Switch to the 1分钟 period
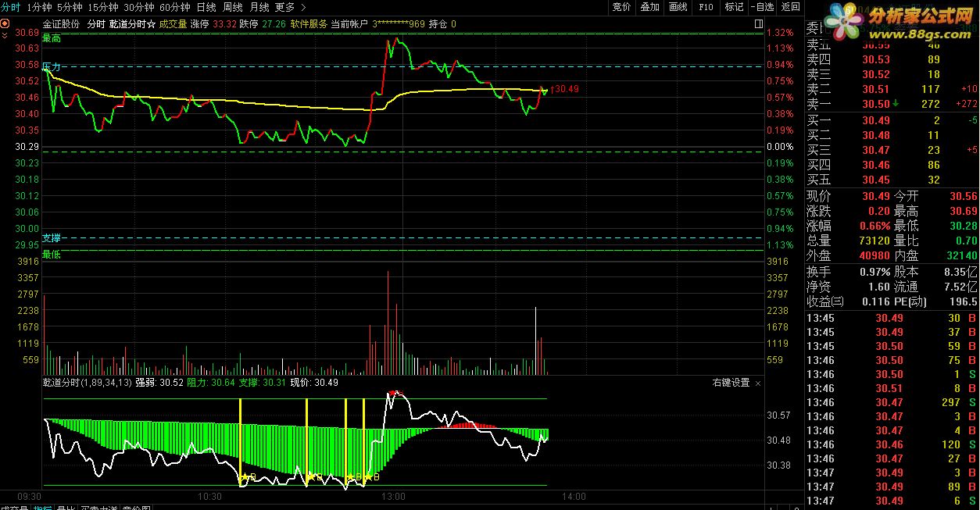980x510 pixels. pos(39,7)
